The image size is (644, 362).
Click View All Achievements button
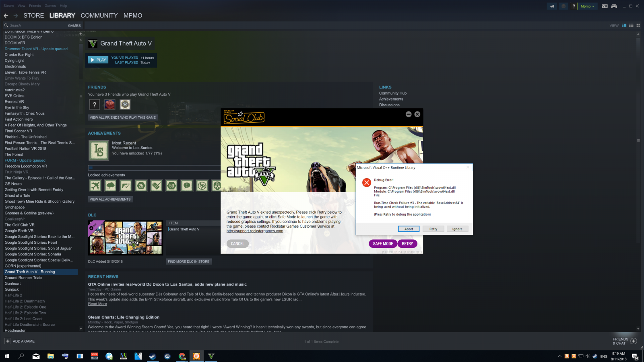point(110,199)
